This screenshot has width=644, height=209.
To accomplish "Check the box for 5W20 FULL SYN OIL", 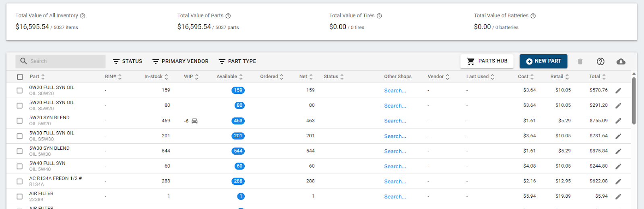I will [20, 106].
